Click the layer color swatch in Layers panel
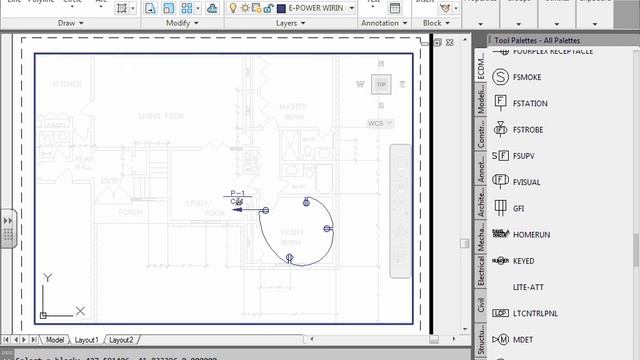Viewport: 640px width, 360px height. click(281, 8)
